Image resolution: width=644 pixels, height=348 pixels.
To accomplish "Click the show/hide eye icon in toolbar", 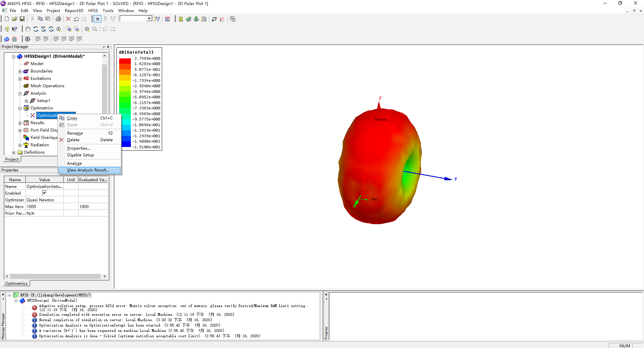I will coord(28,39).
